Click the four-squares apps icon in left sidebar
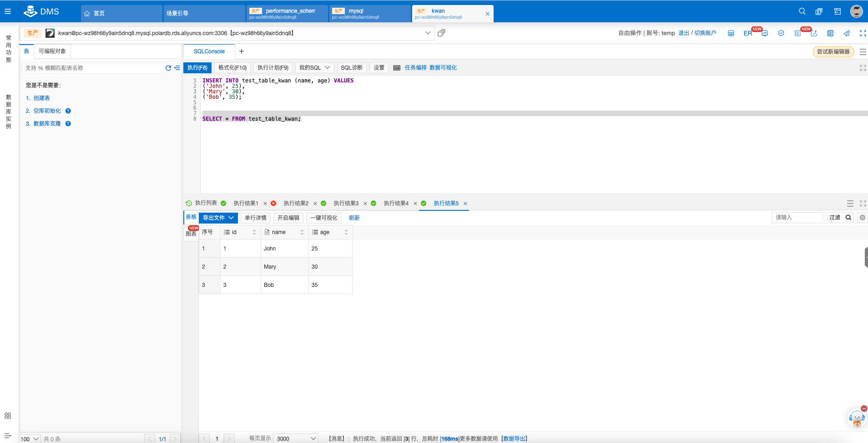The height and width of the screenshot is (443, 868). click(8, 416)
